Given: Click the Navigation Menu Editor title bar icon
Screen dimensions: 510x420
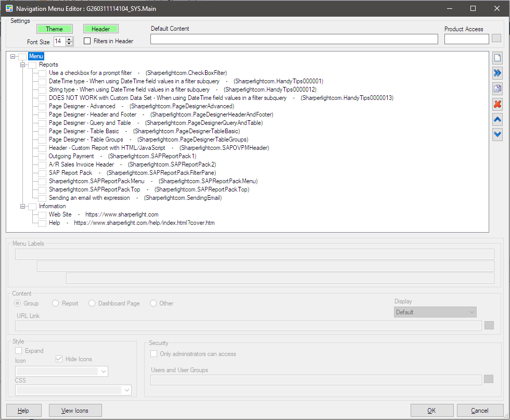Looking at the screenshot, I should pos(9,8).
